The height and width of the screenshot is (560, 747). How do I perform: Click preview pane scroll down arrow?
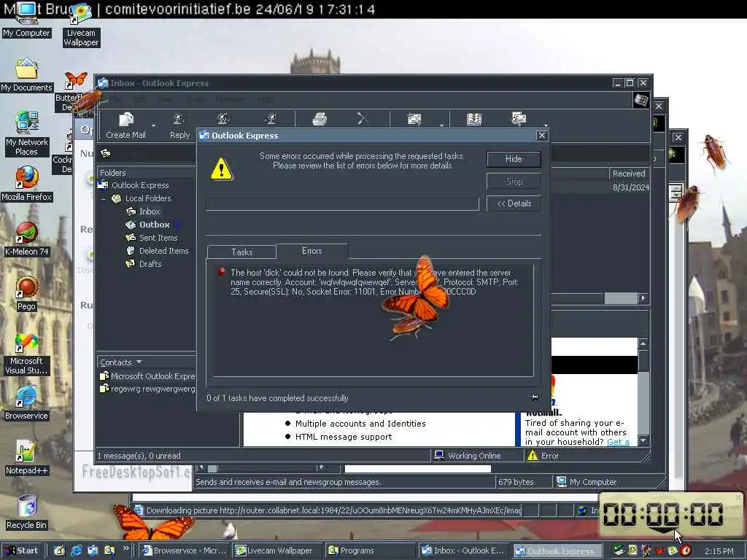click(643, 440)
